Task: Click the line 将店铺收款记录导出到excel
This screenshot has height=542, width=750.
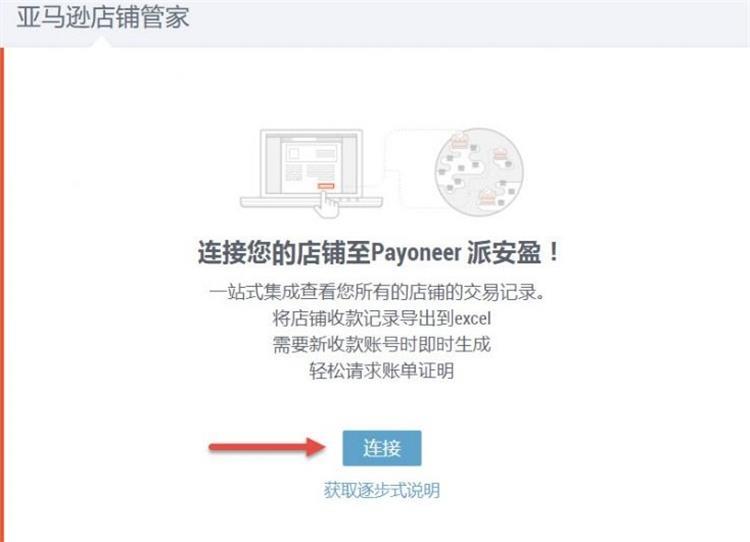Action: pos(382,318)
